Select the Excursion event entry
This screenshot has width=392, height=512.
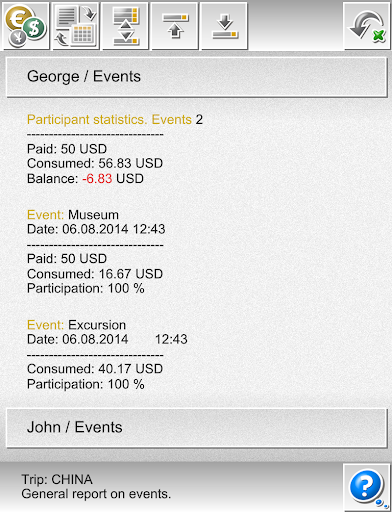click(x=76, y=325)
